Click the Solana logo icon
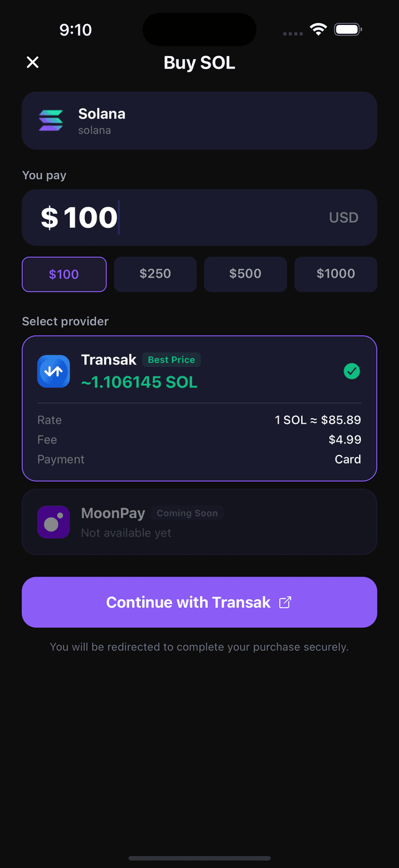The image size is (399, 868). click(x=50, y=120)
